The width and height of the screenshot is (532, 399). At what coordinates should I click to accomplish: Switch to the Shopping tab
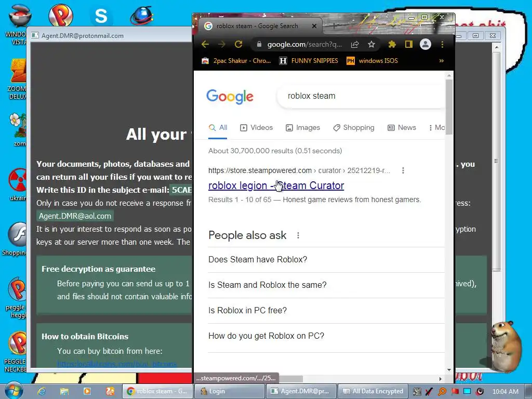(353, 128)
